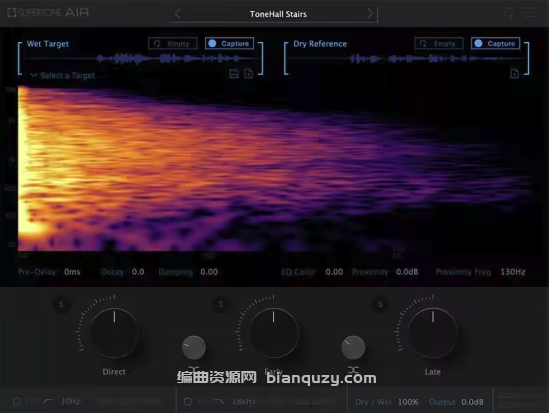549x413 pixels.
Task: Click the Late label under knob
Action: coord(432,372)
